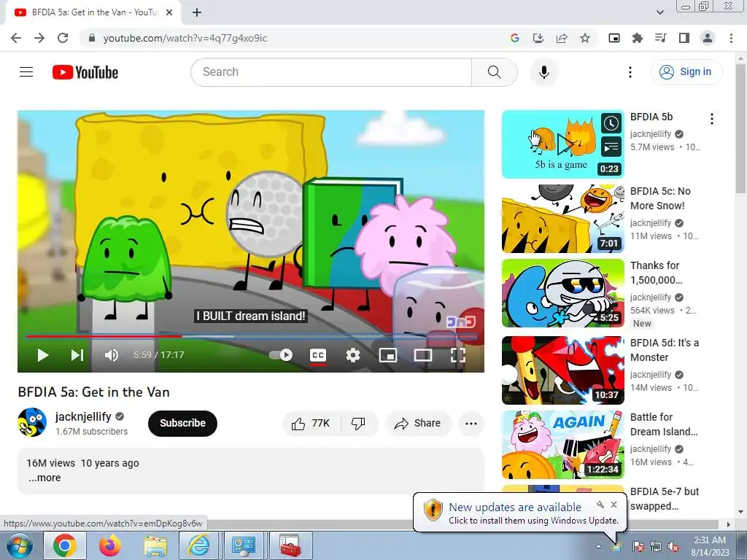Image resolution: width=747 pixels, height=560 pixels.
Task: Switch to miniplayer mode
Action: (x=388, y=355)
